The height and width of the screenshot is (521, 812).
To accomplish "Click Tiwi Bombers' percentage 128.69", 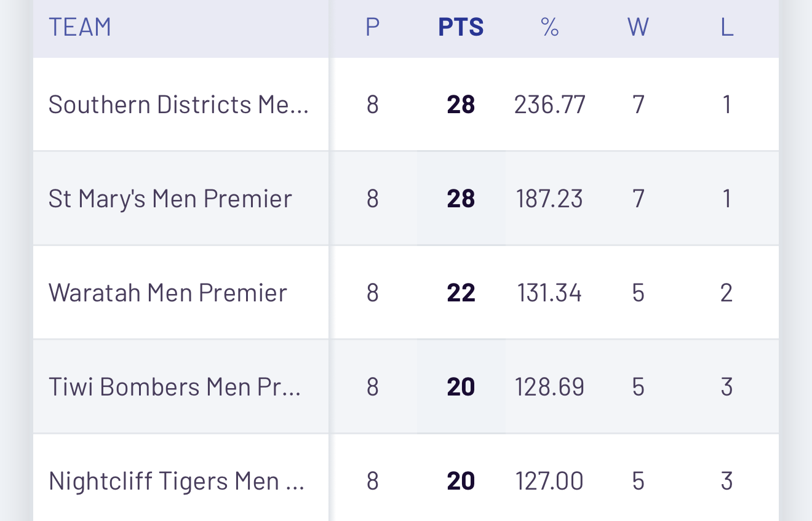I will point(549,387).
